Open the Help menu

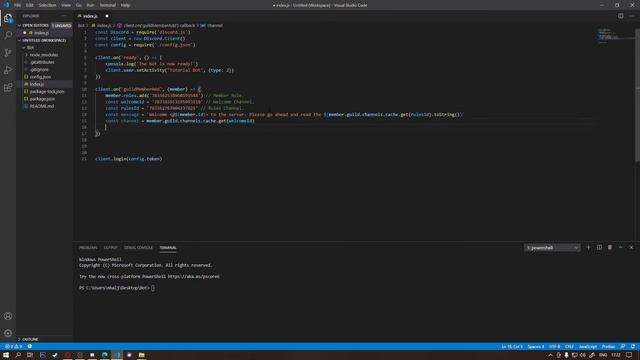125,5
